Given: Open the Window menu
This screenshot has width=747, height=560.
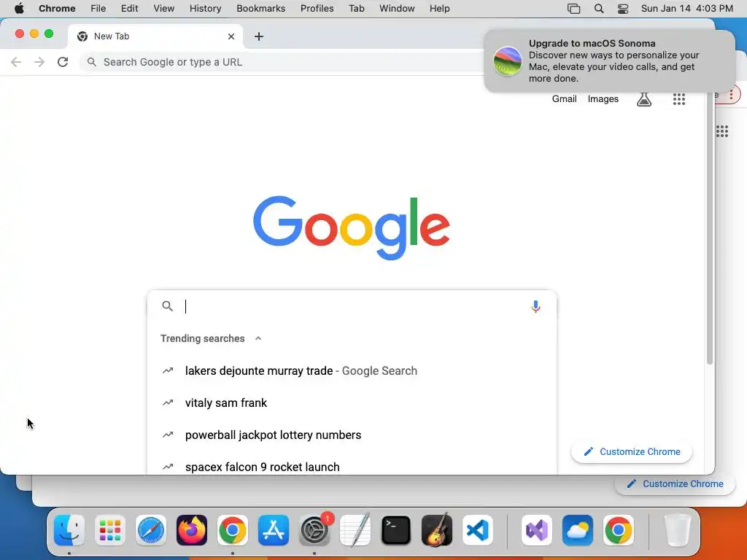Looking at the screenshot, I should pyautogui.click(x=397, y=9).
